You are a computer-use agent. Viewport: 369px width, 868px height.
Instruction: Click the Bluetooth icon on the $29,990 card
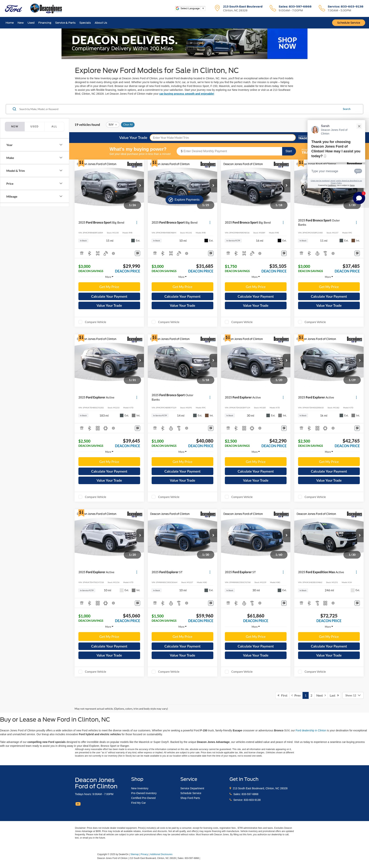(90, 253)
